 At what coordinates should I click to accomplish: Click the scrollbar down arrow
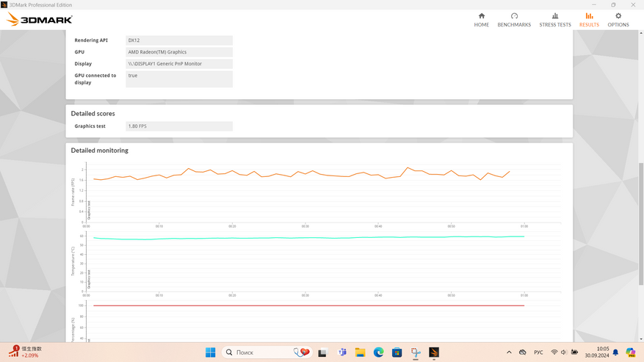(x=641, y=339)
